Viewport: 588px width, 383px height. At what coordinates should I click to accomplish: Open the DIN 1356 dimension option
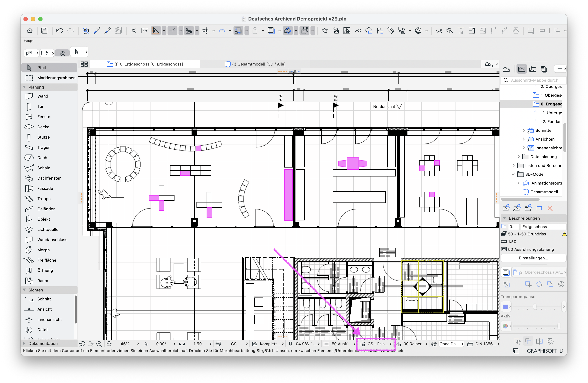[483, 344]
